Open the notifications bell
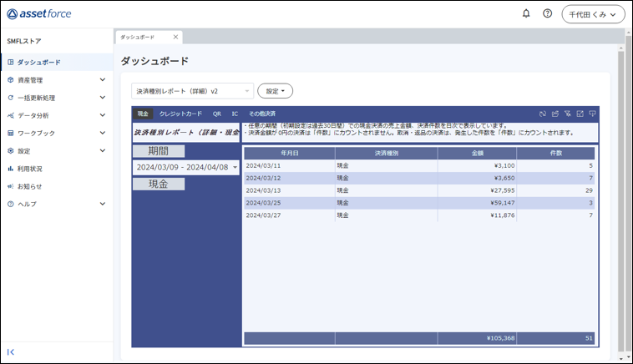 click(x=526, y=13)
